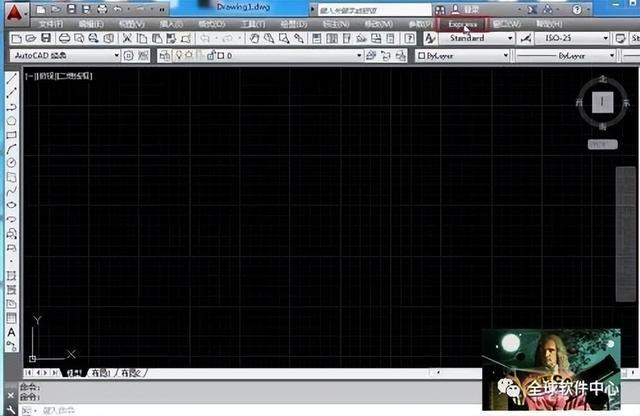Open the Express menu
The width and height of the screenshot is (640, 416).
(x=462, y=24)
